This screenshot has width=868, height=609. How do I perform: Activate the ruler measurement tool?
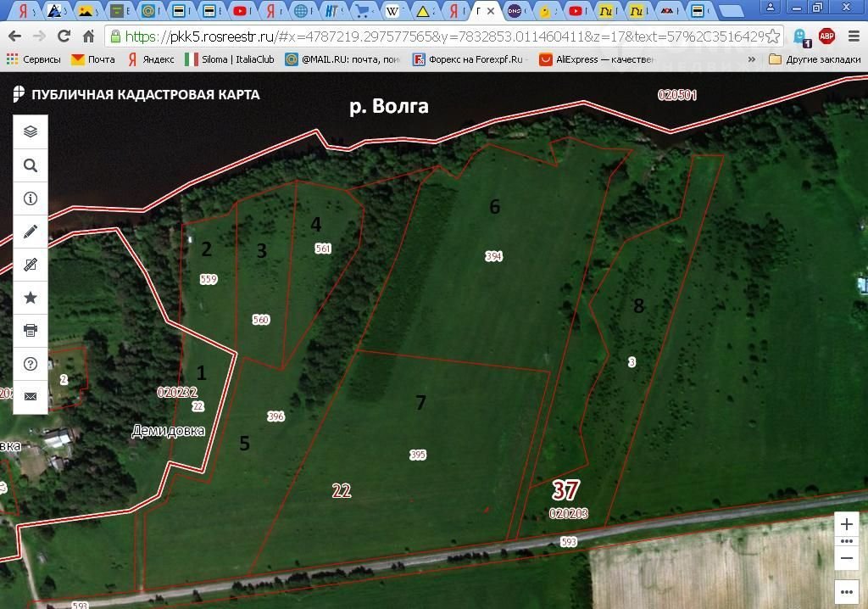(31, 265)
